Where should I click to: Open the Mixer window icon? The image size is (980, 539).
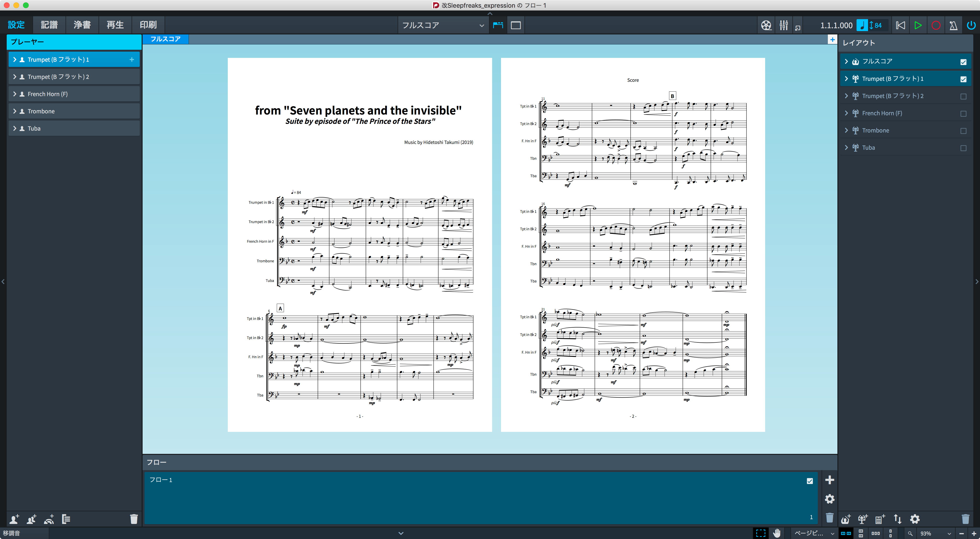pyautogui.click(x=783, y=25)
